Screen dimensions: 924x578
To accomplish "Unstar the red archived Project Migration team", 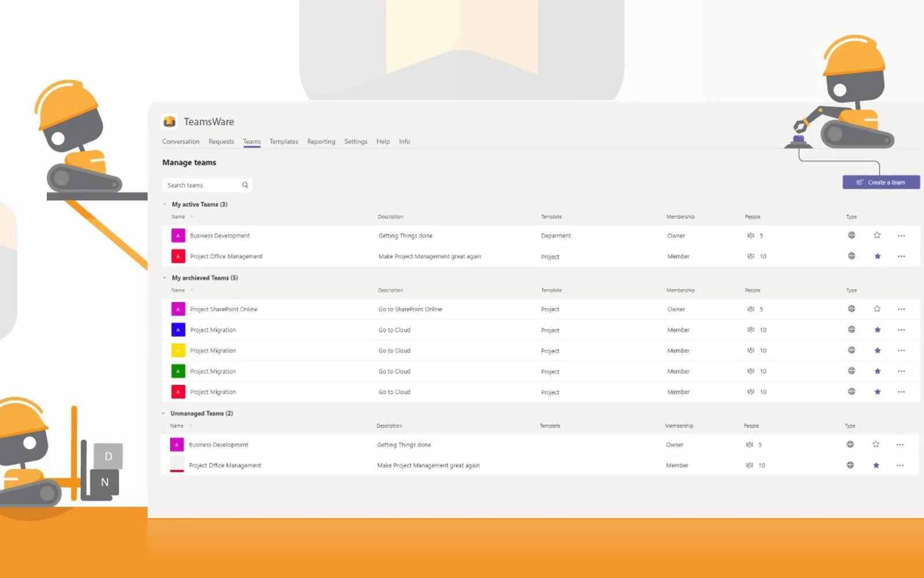I will [877, 392].
